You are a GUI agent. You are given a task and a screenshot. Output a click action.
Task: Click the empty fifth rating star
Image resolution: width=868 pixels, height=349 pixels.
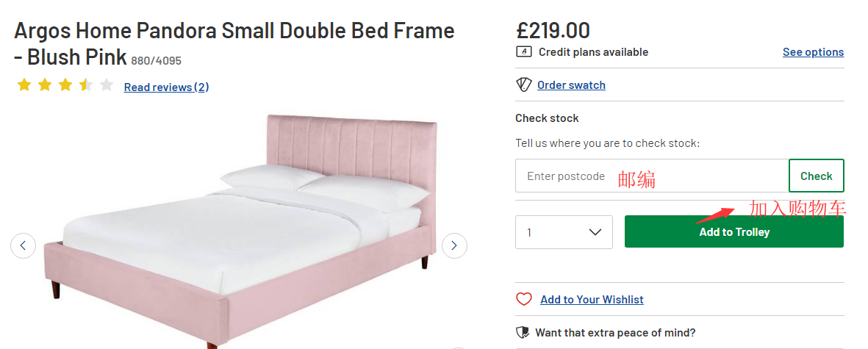click(x=107, y=84)
